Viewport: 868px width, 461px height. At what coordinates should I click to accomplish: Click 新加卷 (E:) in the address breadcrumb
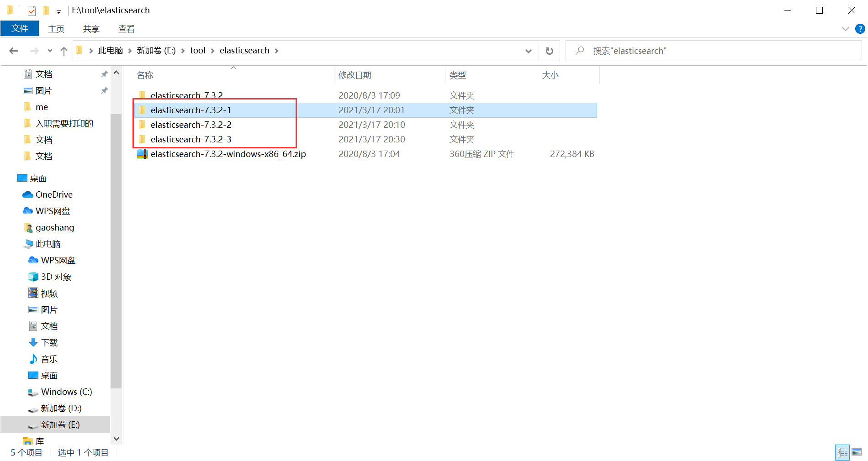156,51
